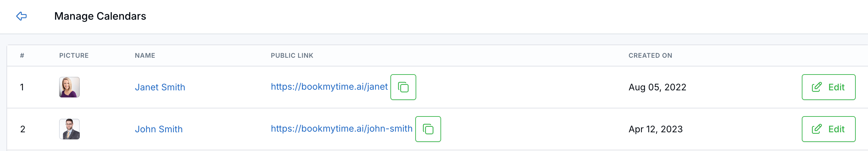868x151 pixels.
Task: Open https://bookmytime.ai/janet link
Action: click(x=329, y=86)
